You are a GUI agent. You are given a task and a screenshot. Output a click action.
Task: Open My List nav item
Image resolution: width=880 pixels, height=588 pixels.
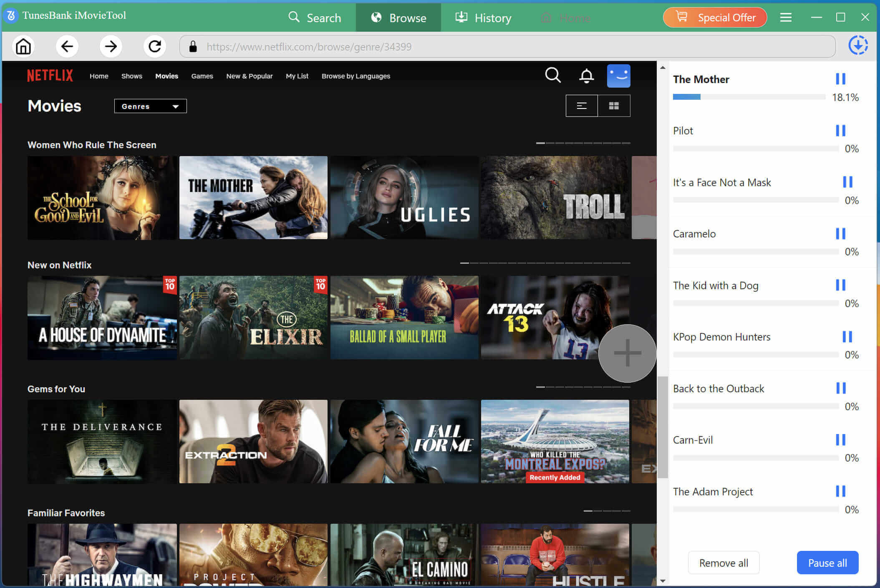pos(297,76)
